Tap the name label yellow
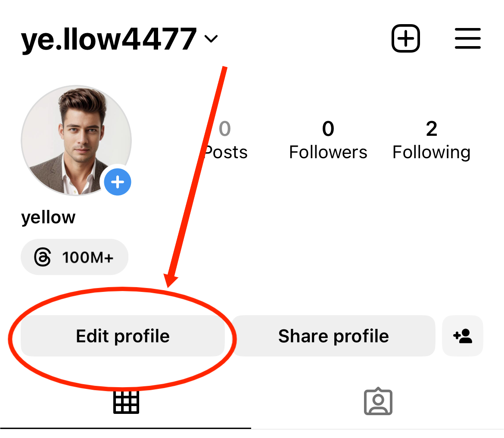 [48, 217]
